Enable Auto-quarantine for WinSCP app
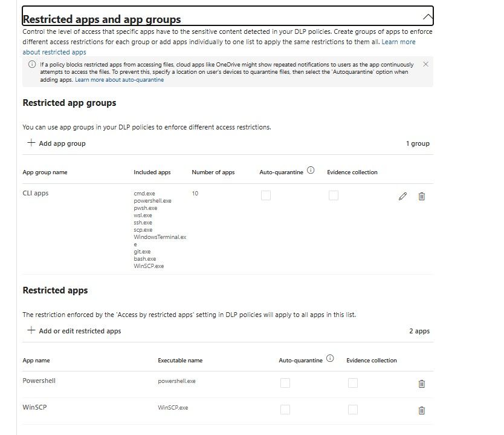Viewport: 504px width, 435px height. point(285,410)
